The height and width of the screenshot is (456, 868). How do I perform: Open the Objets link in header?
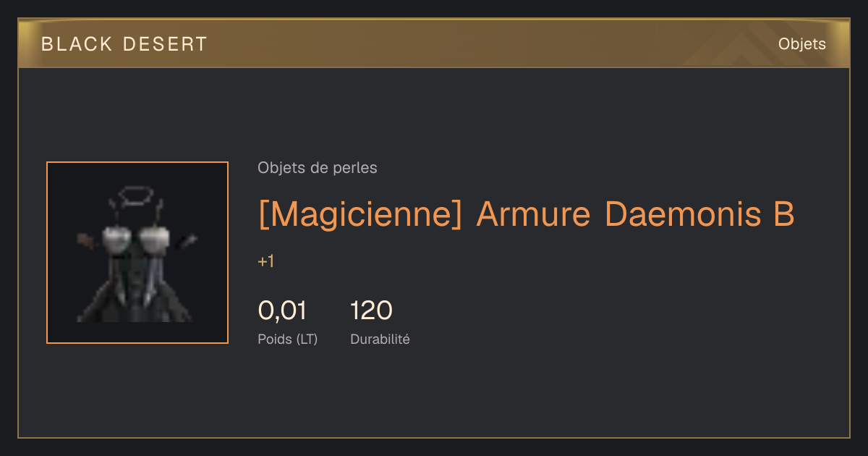pos(802,44)
